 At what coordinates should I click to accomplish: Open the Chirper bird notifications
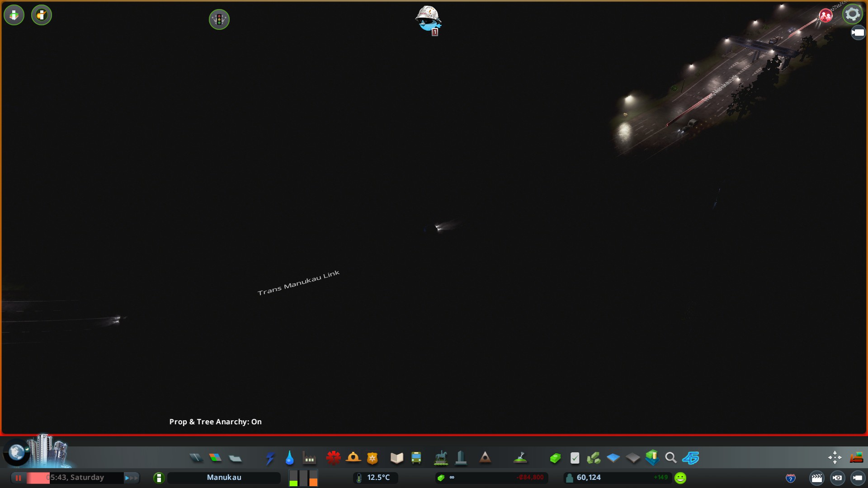pos(428,19)
